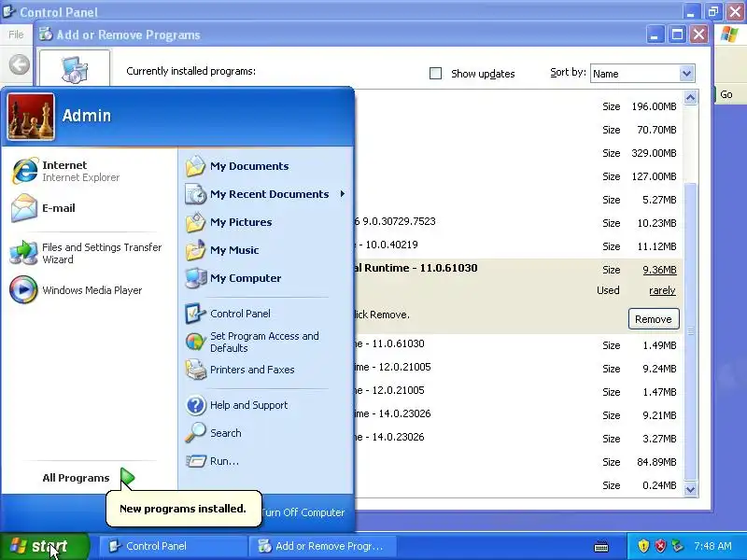The height and width of the screenshot is (560, 747).
Task: Click the program list scrollbar thumb
Action: click(690, 331)
